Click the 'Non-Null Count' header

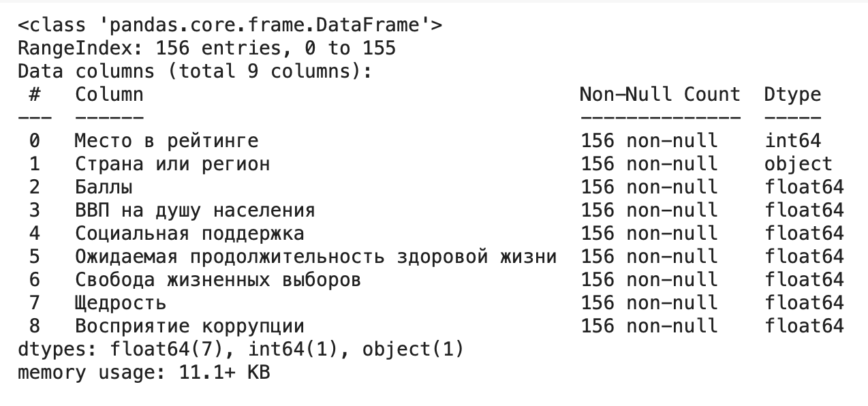pos(660,94)
